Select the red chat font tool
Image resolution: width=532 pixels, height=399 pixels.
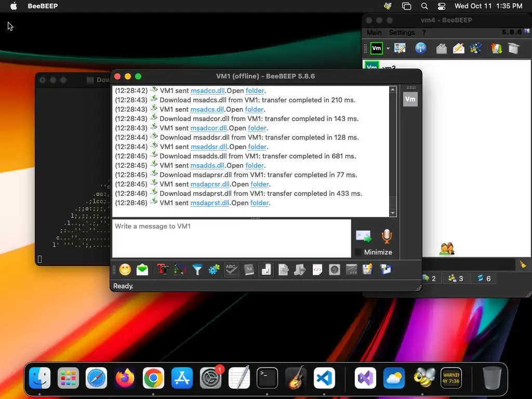[x=163, y=270]
